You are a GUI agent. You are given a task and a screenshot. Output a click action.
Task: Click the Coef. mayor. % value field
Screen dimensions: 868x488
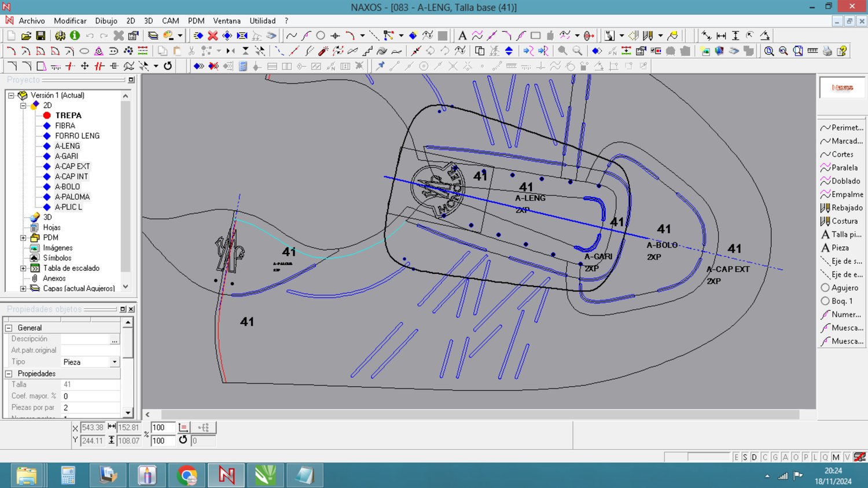coord(91,397)
